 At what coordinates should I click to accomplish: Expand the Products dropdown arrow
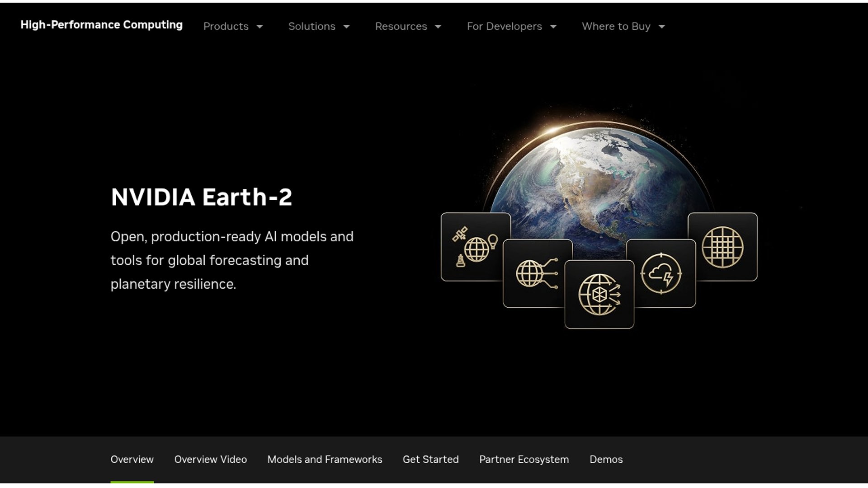tap(260, 27)
